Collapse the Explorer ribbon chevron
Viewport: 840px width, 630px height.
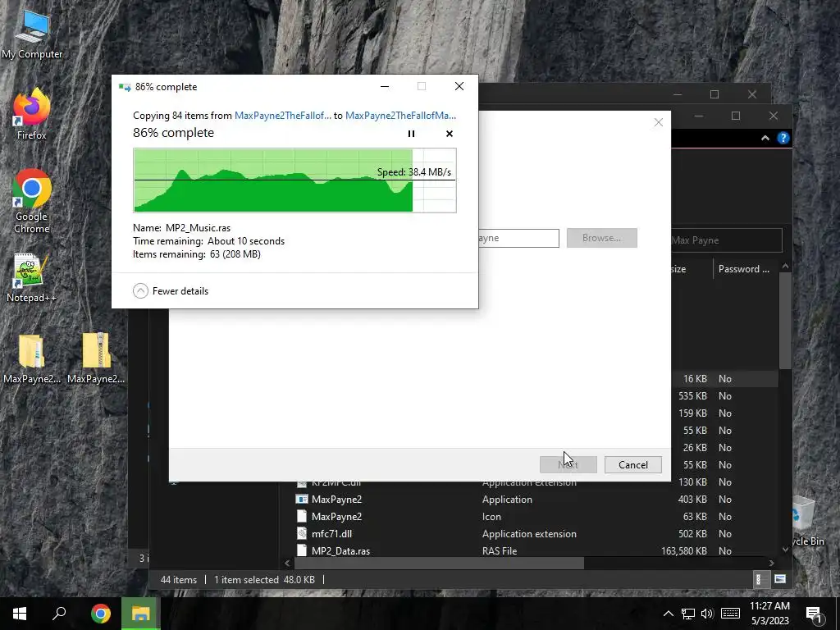tap(765, 138)
